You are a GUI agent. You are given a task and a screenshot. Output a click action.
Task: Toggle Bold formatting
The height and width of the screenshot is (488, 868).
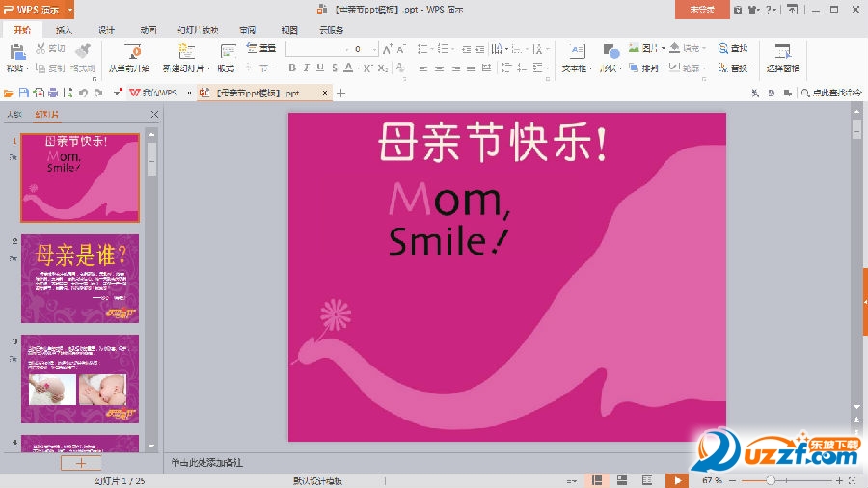click(x=292, y=68)
